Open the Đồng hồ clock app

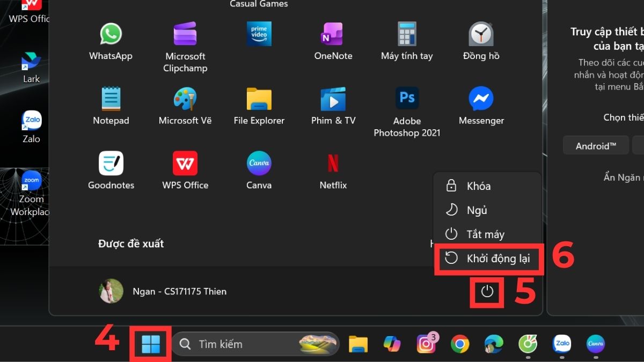click(481, 42)
